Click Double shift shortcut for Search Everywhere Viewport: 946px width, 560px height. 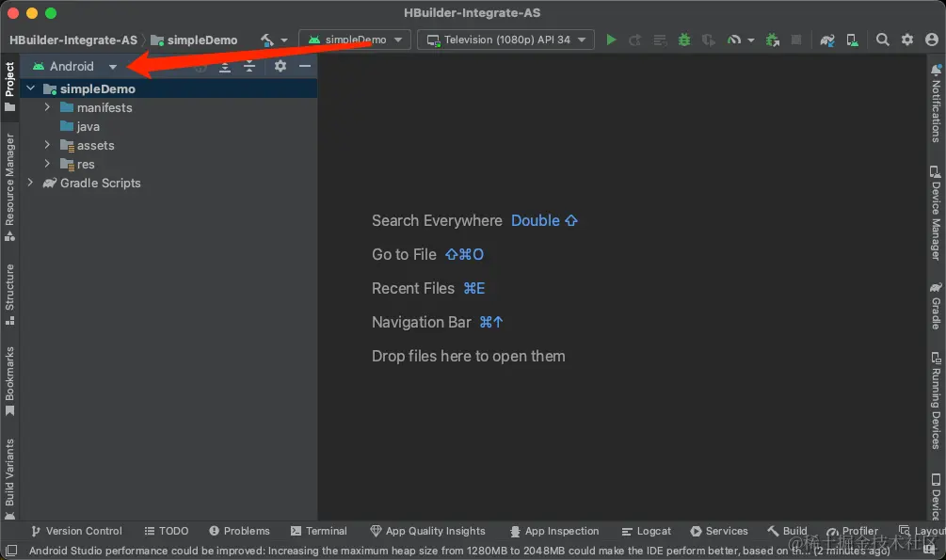[x=544, y=220]
